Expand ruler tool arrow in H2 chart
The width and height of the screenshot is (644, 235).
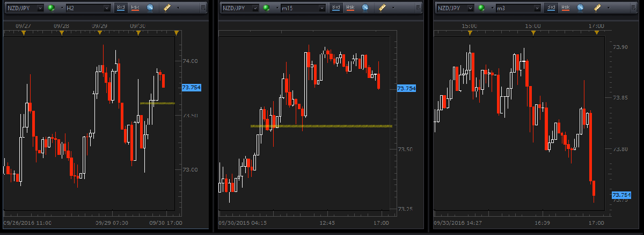[x=178, y=8]
